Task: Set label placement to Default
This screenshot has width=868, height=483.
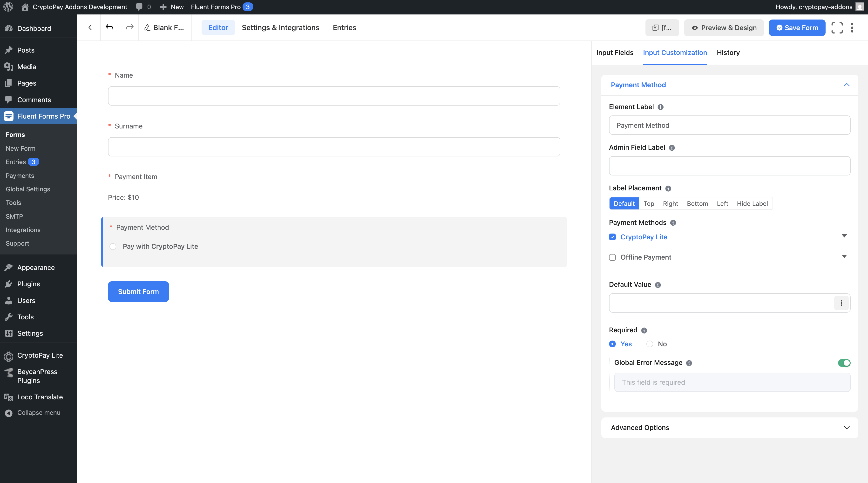Action: click(624, 203)
